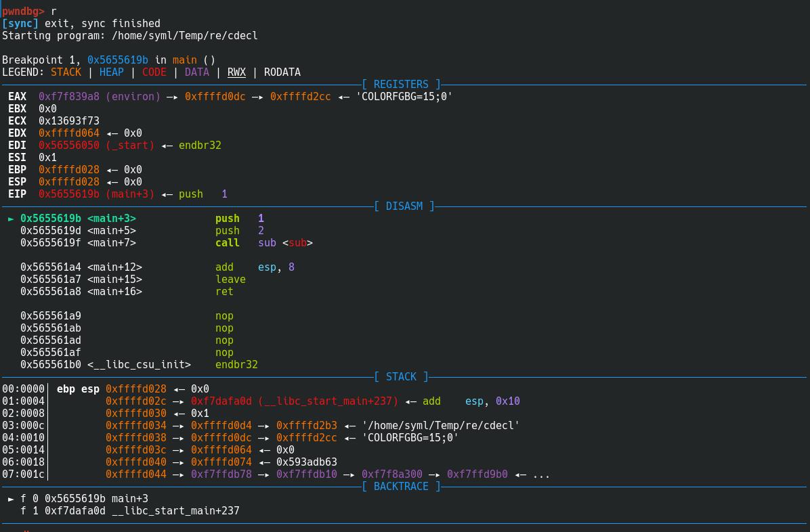The image size is (810, 532).
Task: Click the __libc_csu_init disassembly line
Action: [x=139, y=365]
